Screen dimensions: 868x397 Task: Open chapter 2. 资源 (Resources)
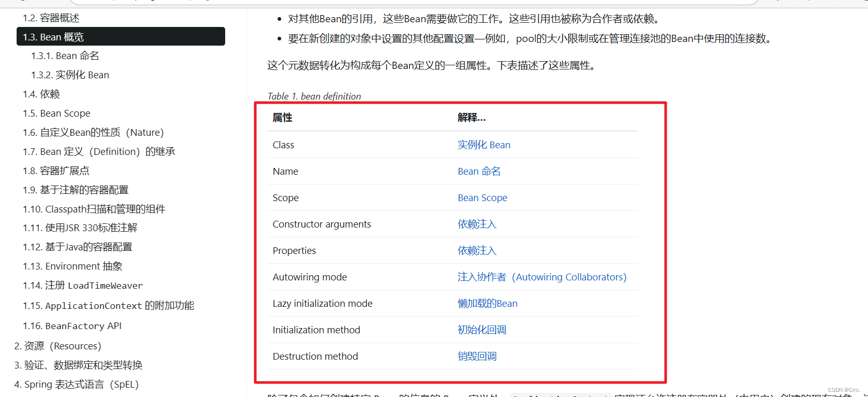tap(58, 346)
